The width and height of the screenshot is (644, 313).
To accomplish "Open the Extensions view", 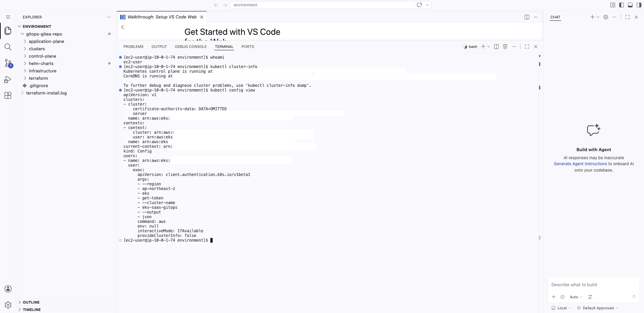I will 8,96.
